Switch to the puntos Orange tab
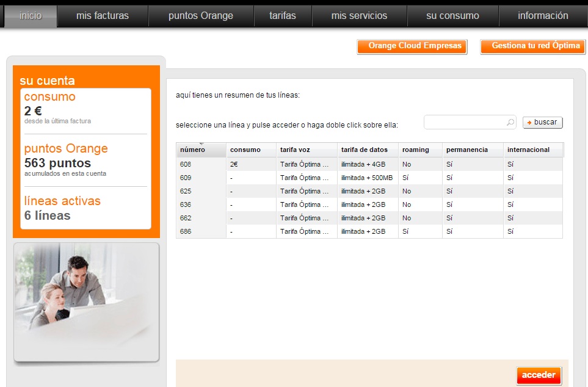 [201, 16]
